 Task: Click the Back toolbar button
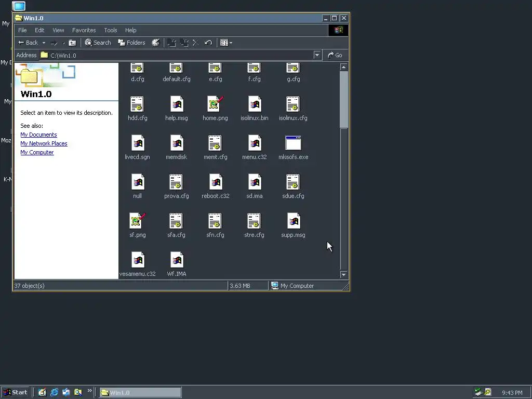pyautogui.click(x=28, y=43)
